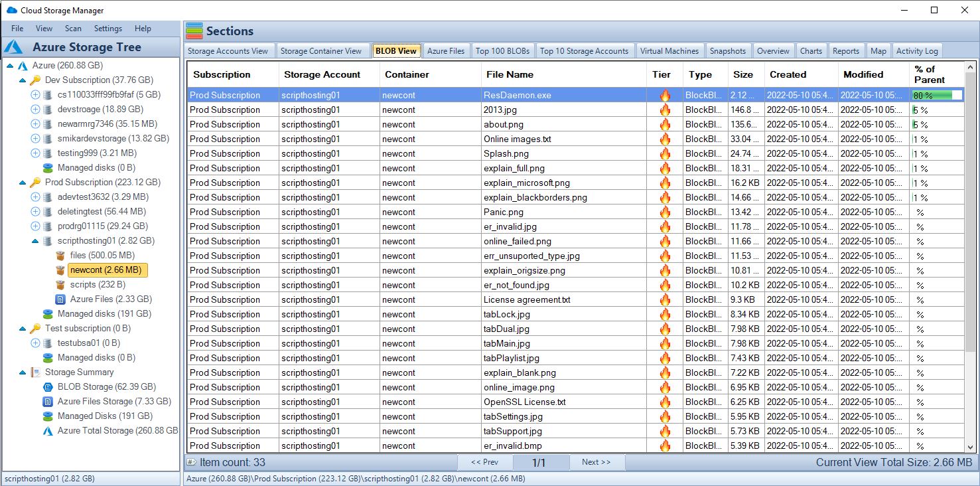Click the Storage Summary icon in tree
The height and width of the screenshot is (486, 980).
point(35,372)
